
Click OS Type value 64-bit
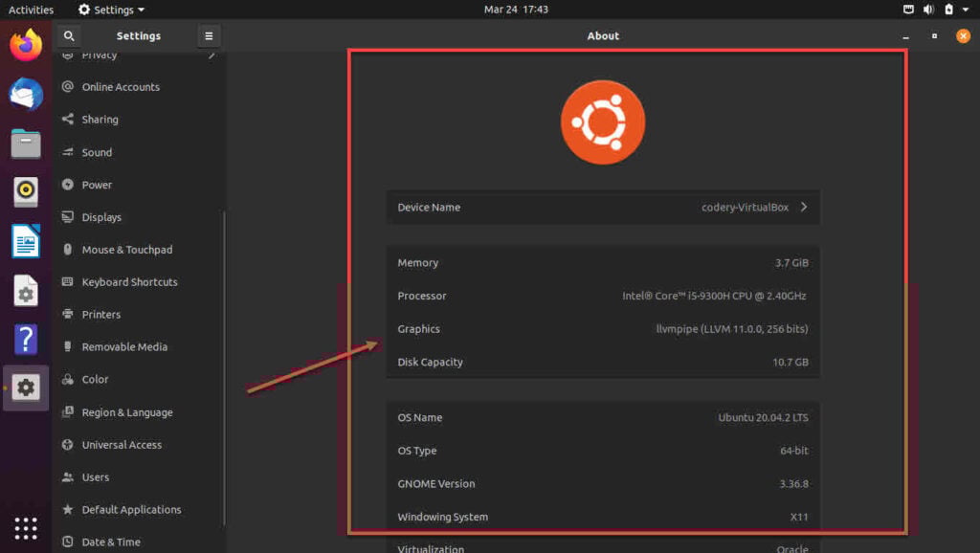click(794, 451)
